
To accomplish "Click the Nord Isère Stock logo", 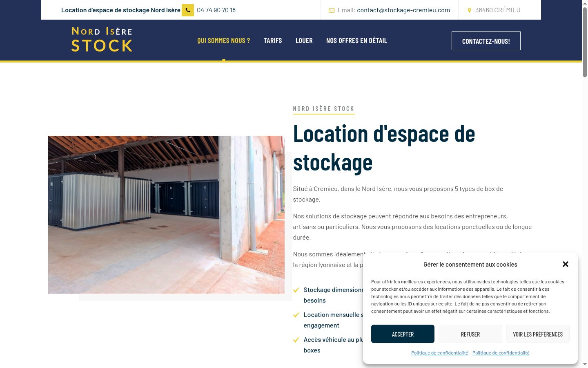I will (102, 40).
